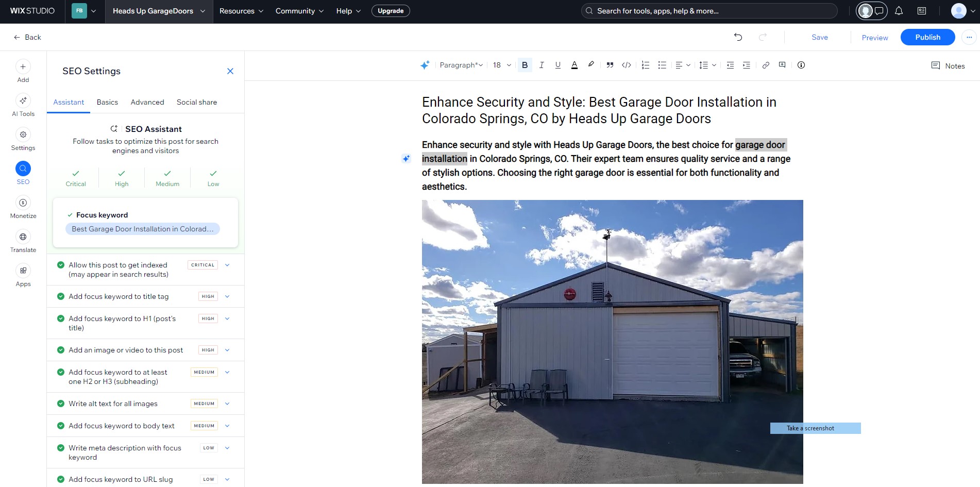Screen dimensions: 980x487
Task: Open Monetize in sidebar
Action: pyautogui.click(x=23, y=207)
